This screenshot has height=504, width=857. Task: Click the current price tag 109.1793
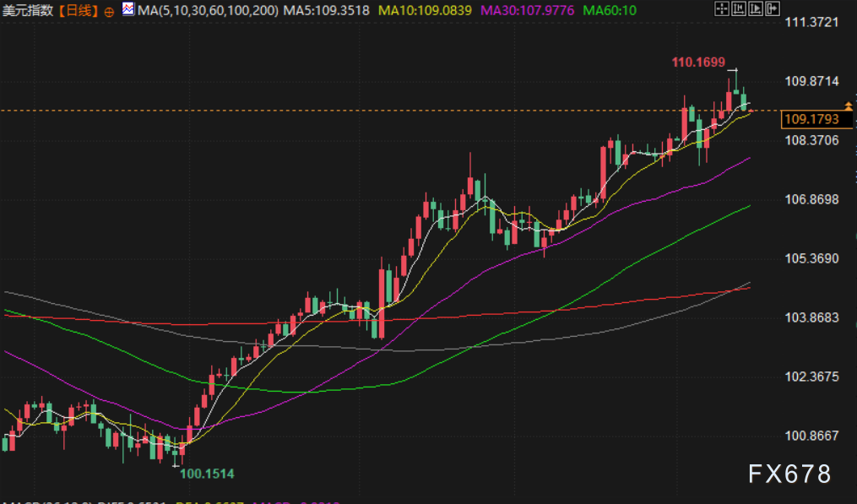[x=811, y=119]
